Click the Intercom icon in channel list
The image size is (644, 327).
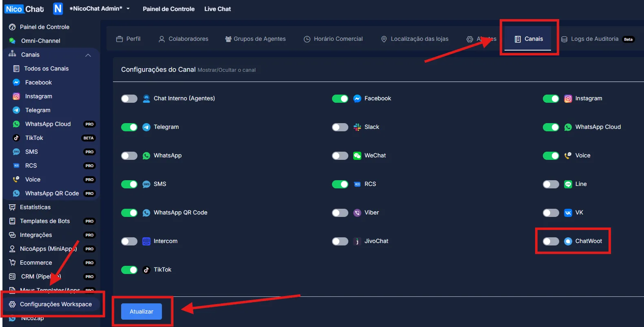pos(146,241)
